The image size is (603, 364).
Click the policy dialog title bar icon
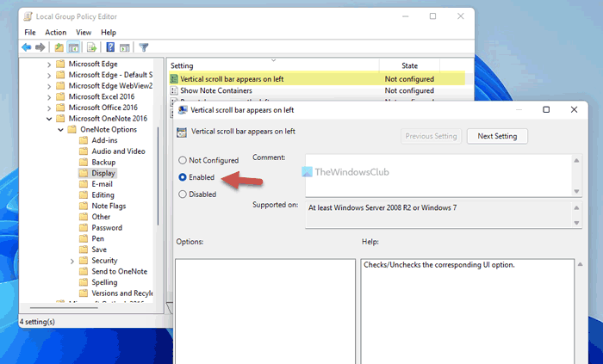182,110
